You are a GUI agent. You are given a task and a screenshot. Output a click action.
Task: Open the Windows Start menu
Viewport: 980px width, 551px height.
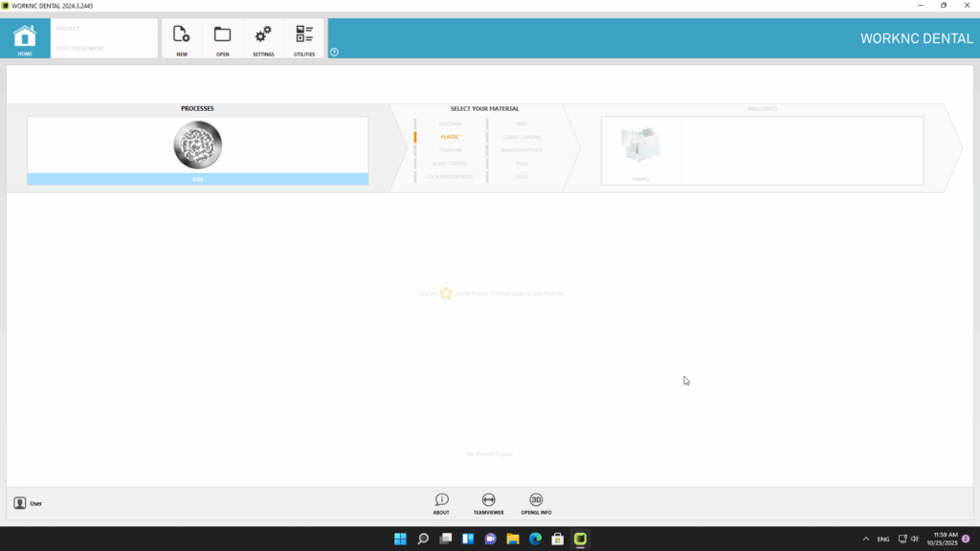tap(400, 540)
